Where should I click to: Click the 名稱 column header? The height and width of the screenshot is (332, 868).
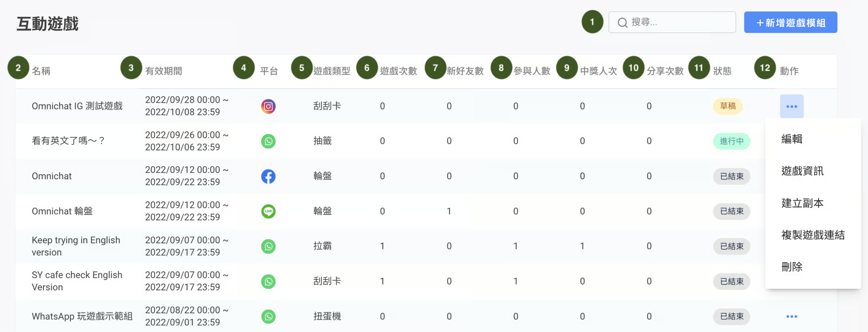tap(41, 71)
